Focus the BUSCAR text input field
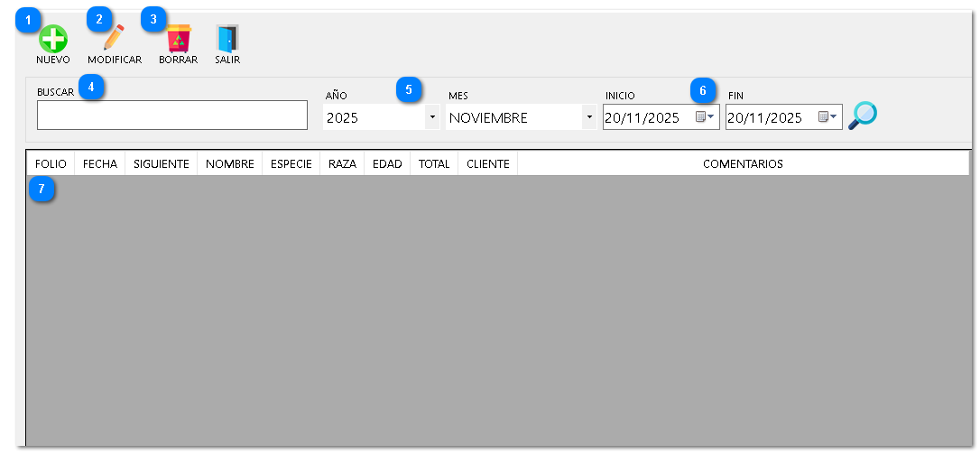Image resolution: width=980 pixels, height=454 pixels. click(x=171, y=116)
